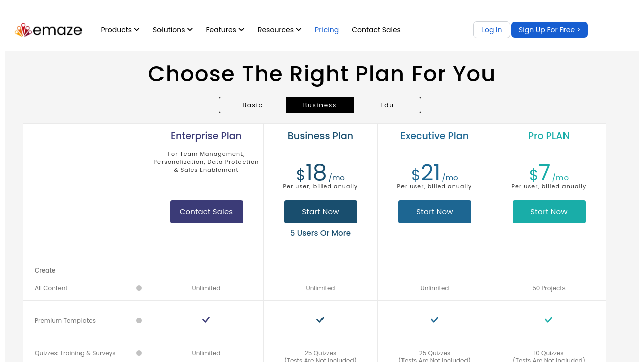Open the Resources navigation menu
The height and width of the screenshot is (362, 644).
point(279,30)
